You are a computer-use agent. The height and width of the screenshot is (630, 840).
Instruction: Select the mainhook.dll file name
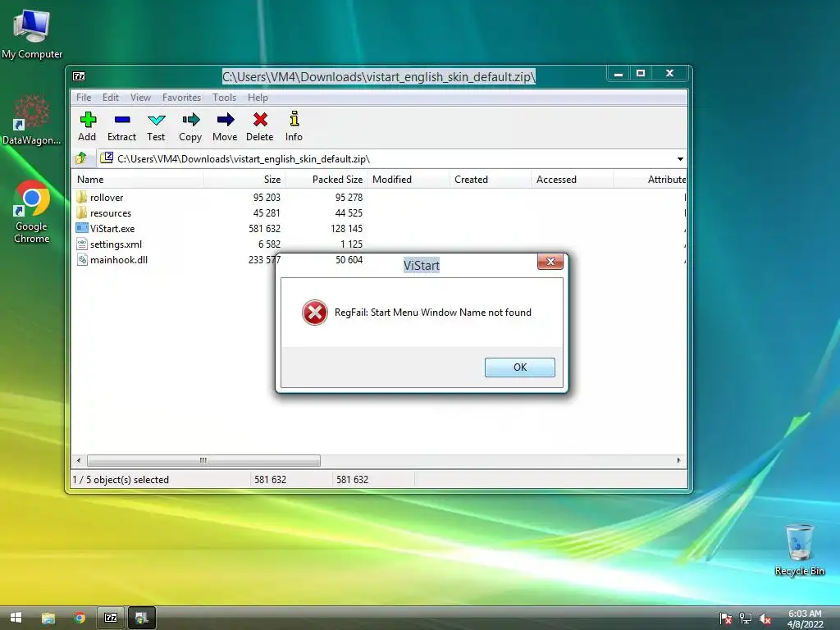pyautogui.click(x=119, y=260)
